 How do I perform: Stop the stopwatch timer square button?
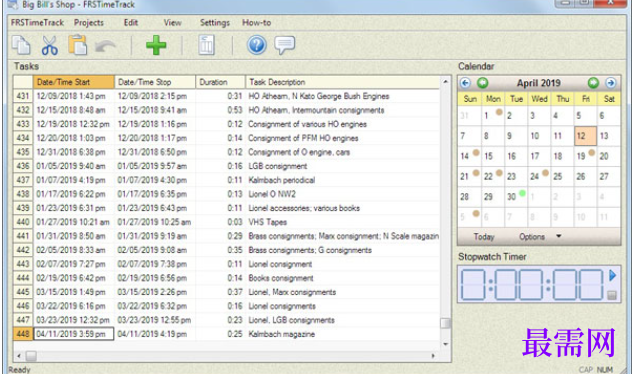pyautogui.click(x=612, y=295)
